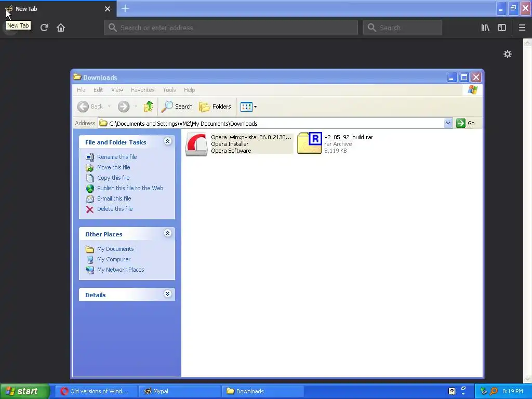Click Move this file
This screenshot has width=532, height=399.
(113, 167)
